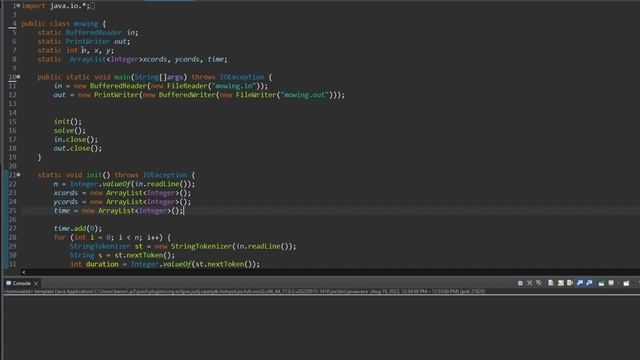Screen dimensions: 640x360
Task: Collapse the init method fold on line 21
Action: coord(18,175)
